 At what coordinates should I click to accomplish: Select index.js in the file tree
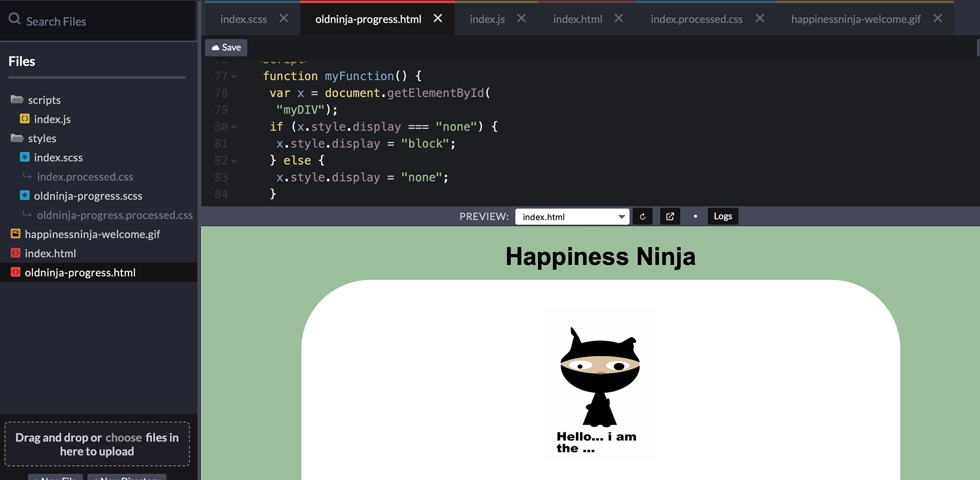tap(52, 119)
